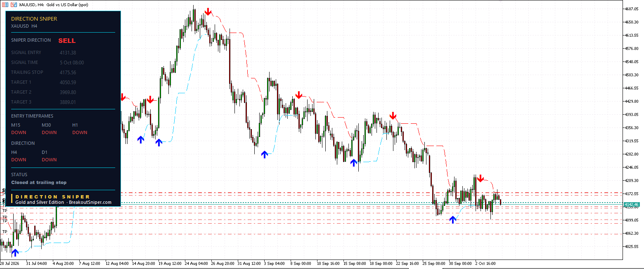Click the time axis label 15 Sep 08:00
Image resolution: width=644 pixels, height=269 pixels.
pyautogui.click(x=355, y=263)
